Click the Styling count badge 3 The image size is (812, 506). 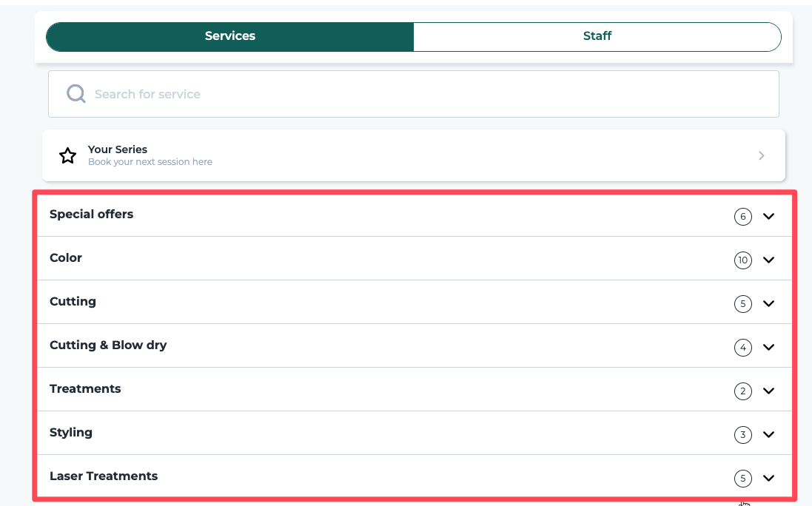pyautogui.click(x=742, y=434)
